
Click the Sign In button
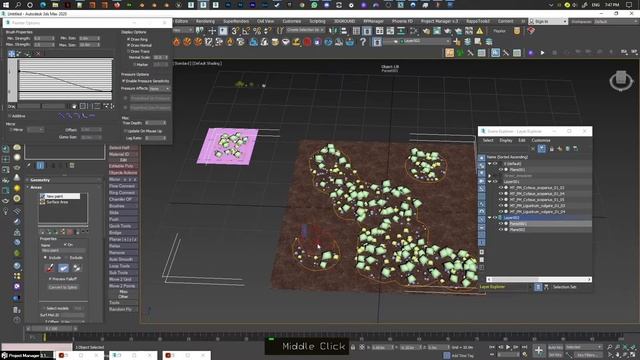coord(547,21)
